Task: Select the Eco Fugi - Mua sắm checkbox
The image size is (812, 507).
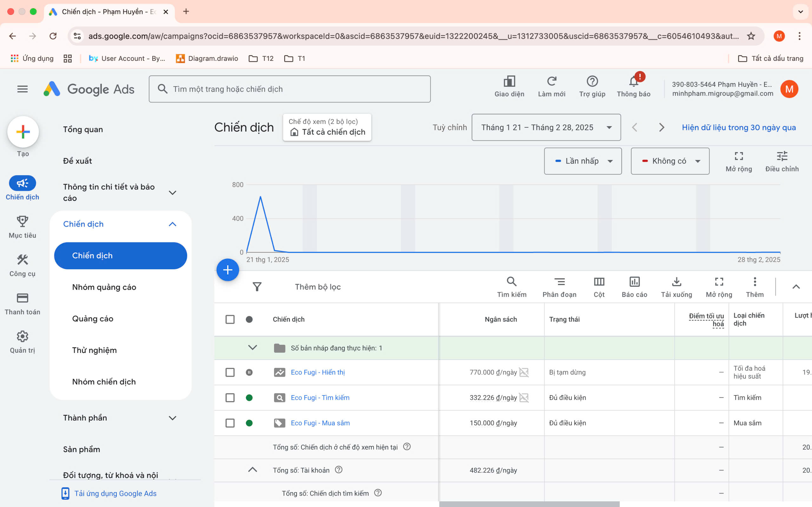Action: (230, 423)
